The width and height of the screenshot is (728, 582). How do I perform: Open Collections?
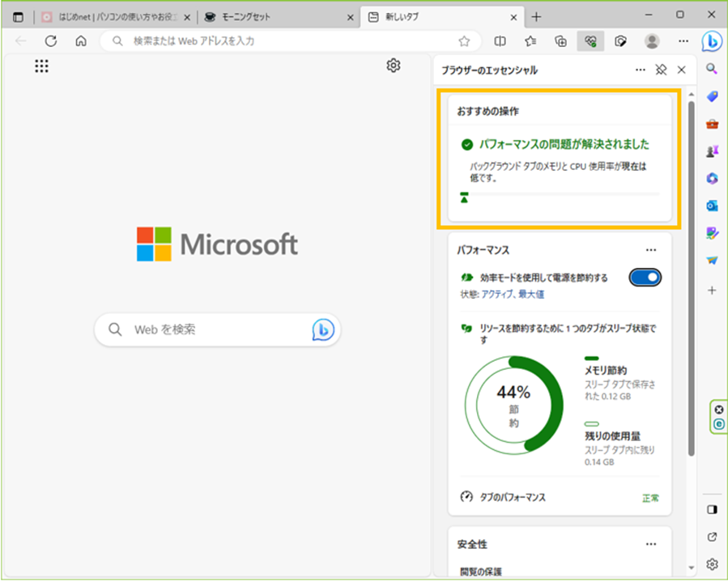[x=560, y=41]
